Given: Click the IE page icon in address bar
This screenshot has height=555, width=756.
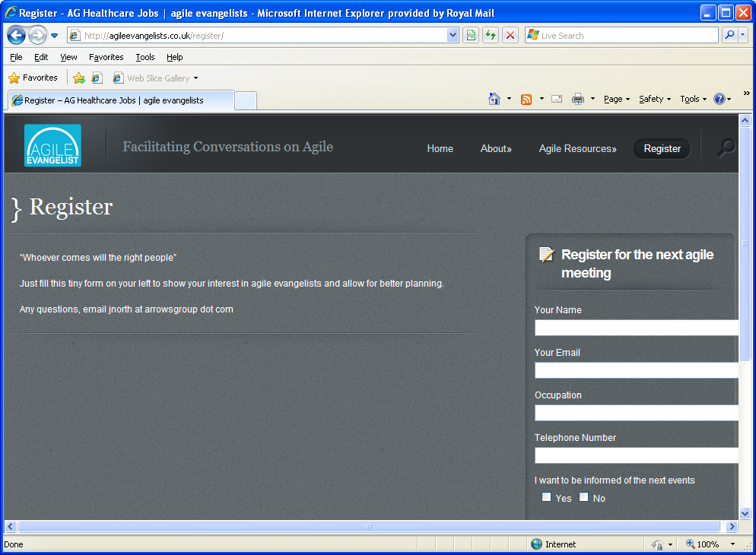Looking at the screenshot, I should [75, 35].
